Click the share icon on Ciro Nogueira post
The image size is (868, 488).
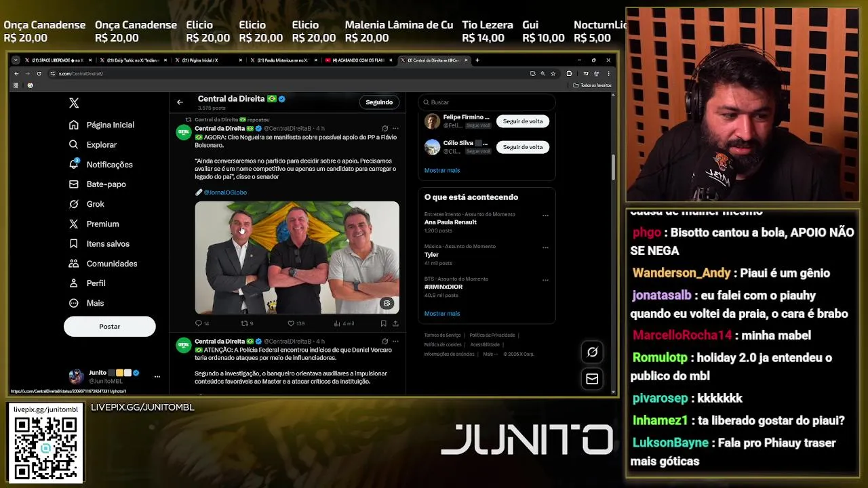click(x=395, y=323)
